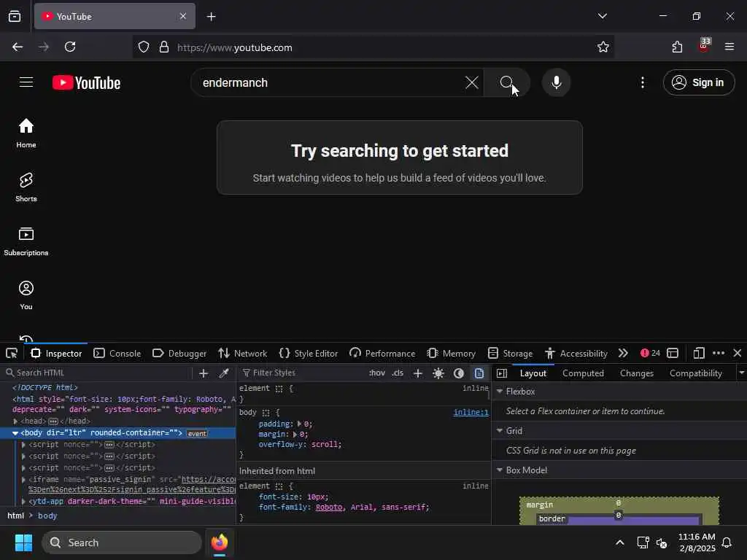Expand the ytd-app node
This screenshot has height=560, width=747.
click(24, 502)
